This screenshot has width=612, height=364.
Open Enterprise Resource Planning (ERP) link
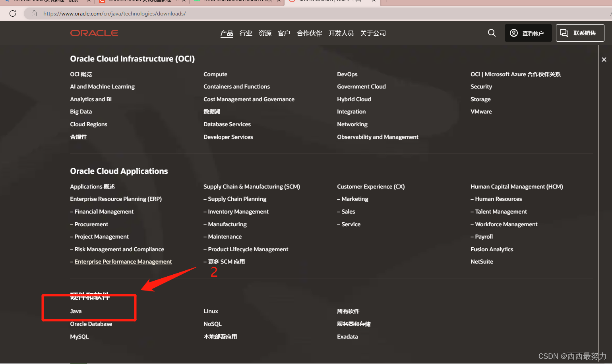point(116,199)
